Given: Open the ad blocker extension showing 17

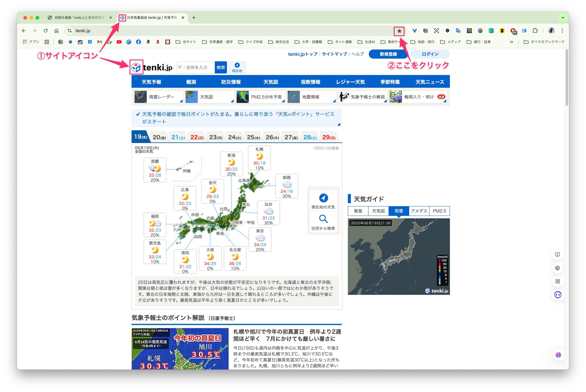Looking at the screenshot, I should 513,31.
